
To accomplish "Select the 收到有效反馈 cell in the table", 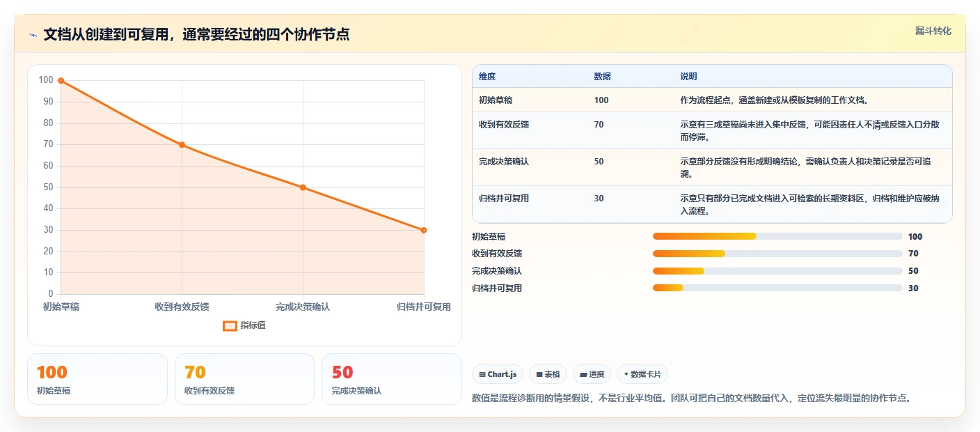I will tap(504, 125).
